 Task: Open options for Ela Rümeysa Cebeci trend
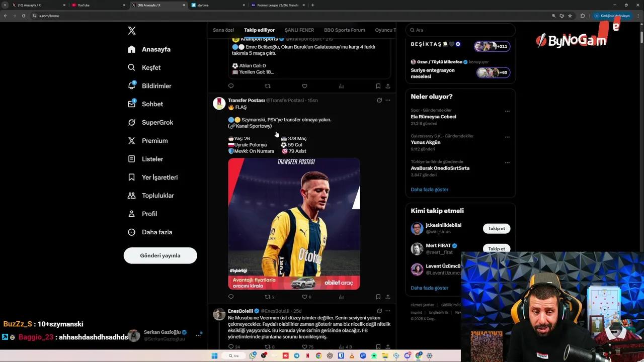507,111
